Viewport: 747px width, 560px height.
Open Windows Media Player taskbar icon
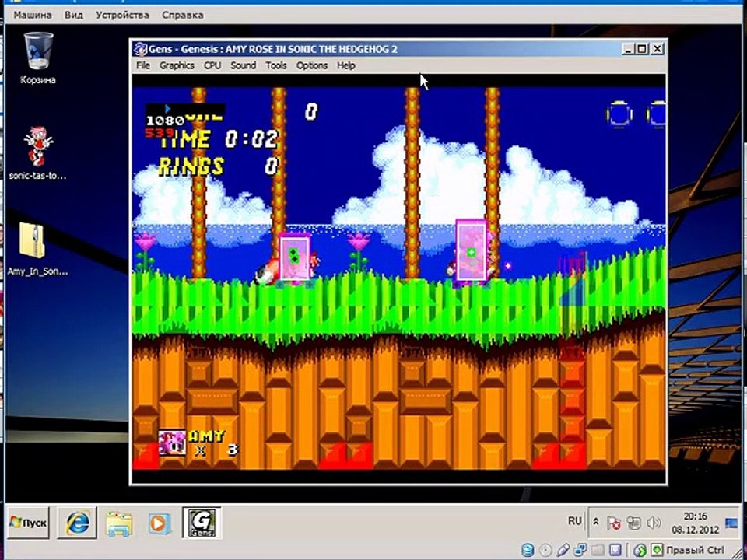[159, 523]
